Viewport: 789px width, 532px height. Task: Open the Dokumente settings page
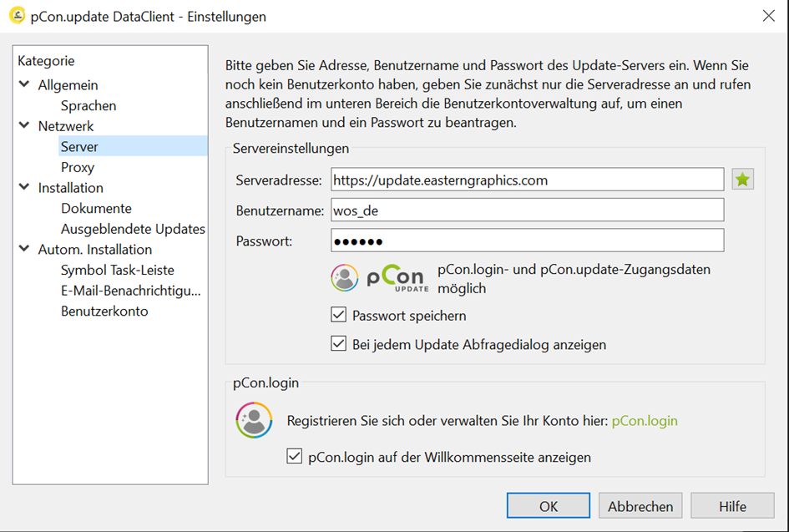(96, 208)
